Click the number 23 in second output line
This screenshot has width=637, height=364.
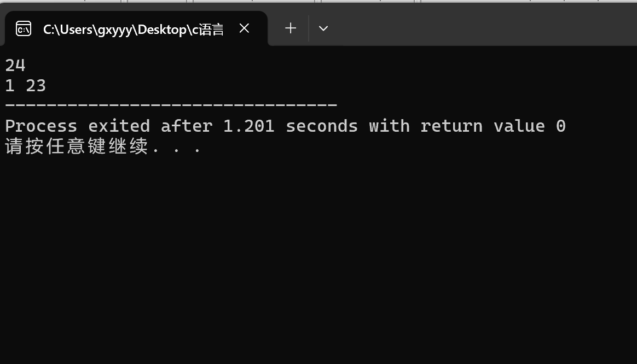[x=36, y=86]
